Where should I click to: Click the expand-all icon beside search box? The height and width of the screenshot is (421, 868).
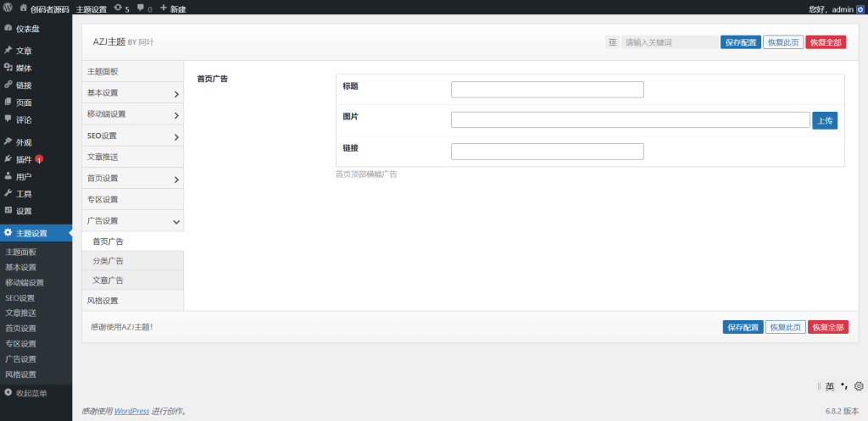tap(612, 42)
